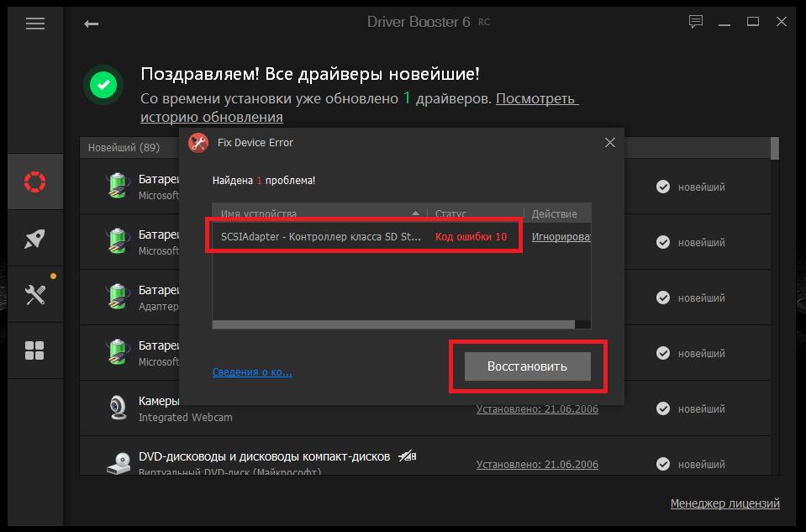Click Установлено: 21.06.2006 for Integrated Webcam
The width and height of the screenshot is (806, 532).
pos(537,409)
